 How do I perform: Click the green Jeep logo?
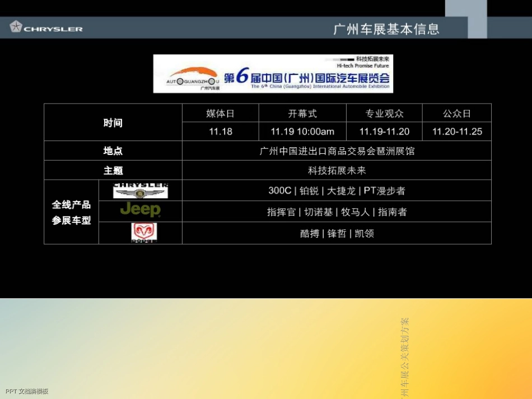point(140,209)
